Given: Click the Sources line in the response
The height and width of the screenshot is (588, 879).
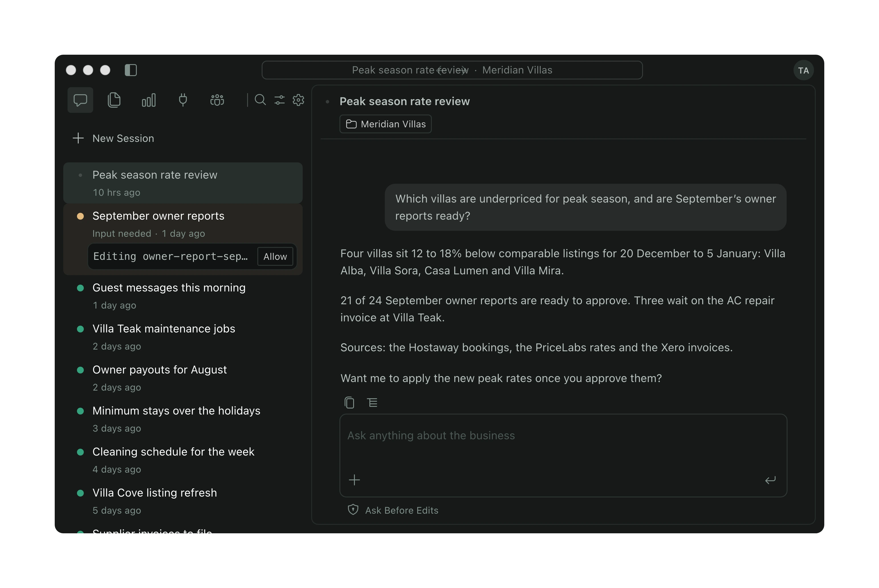Looking at the screenshot, I should [x=536, y=348].
